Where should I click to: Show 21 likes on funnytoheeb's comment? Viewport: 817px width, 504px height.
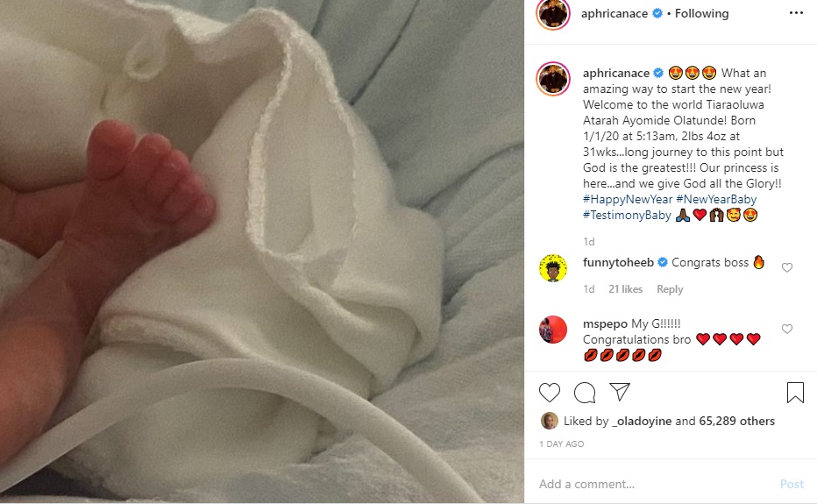[625, 288]
